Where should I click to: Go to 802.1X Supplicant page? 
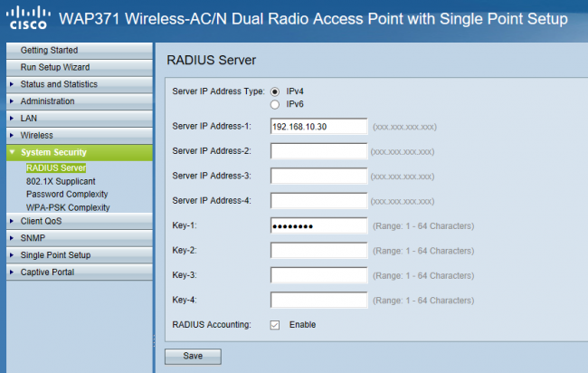tap(61, 181)
